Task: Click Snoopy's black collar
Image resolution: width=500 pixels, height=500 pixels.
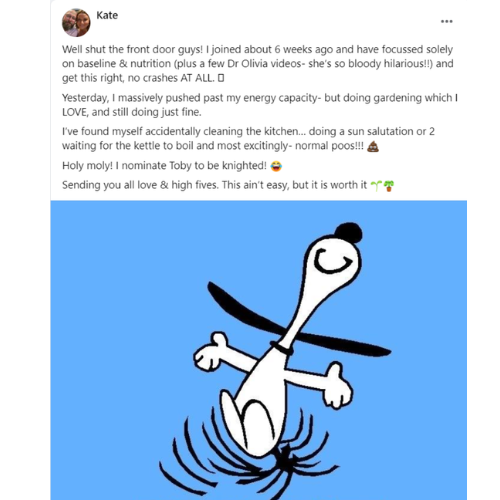Action: (x=282, y=348)
